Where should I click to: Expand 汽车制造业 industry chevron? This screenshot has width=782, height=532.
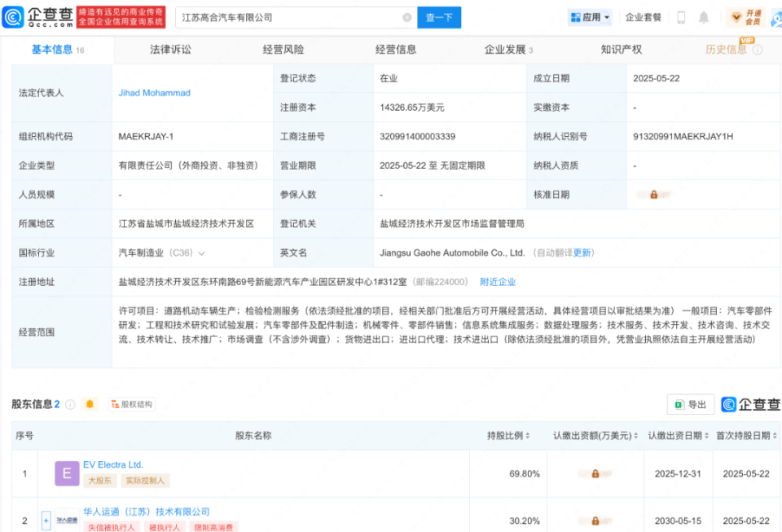tap(201, 253)
